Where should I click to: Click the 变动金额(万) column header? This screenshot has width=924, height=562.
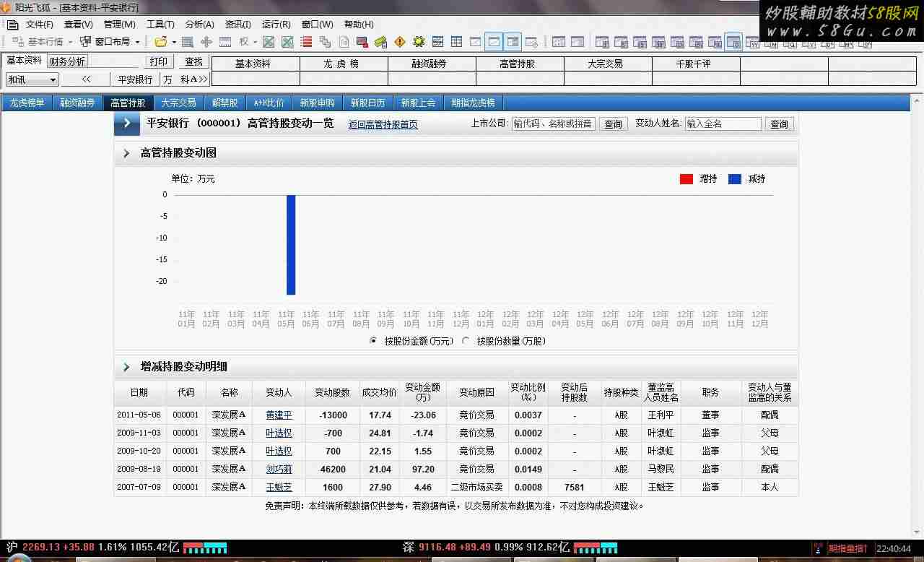(x=422, y=392)
